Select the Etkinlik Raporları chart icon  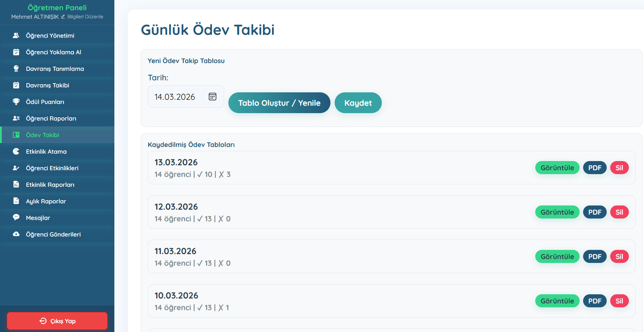(x=16, y=184)
